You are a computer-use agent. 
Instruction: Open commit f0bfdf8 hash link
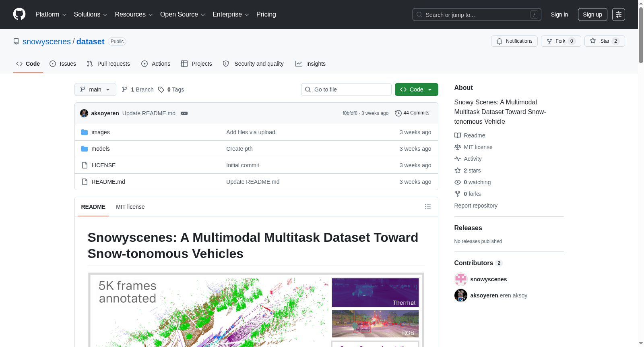(x=350, y=113)
